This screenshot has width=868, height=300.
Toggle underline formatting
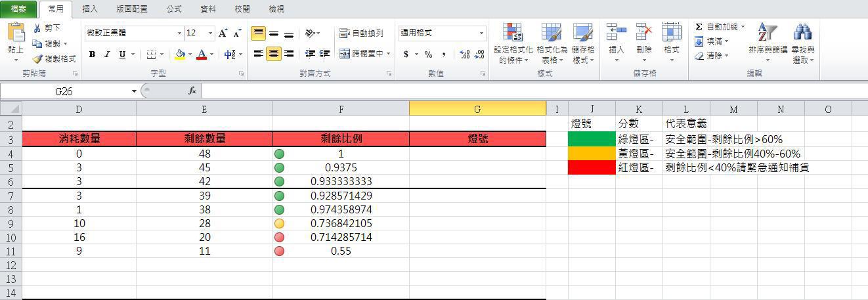[122, 54]
